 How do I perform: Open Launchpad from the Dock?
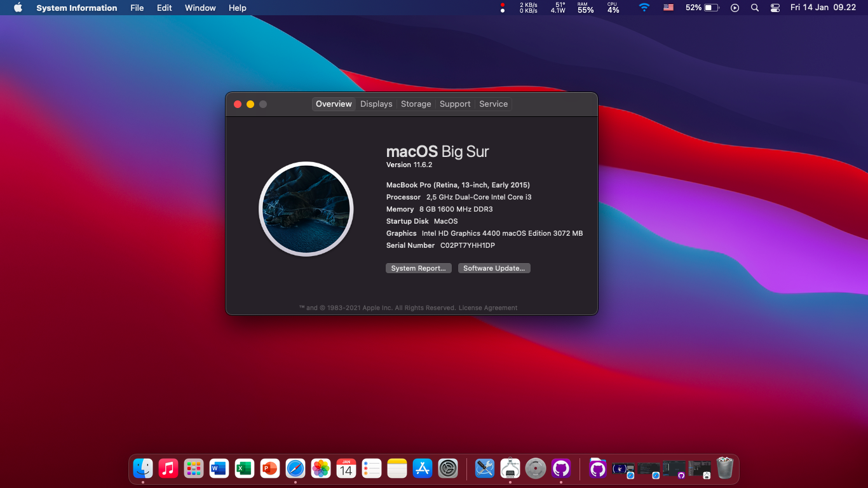click(194, 469)
